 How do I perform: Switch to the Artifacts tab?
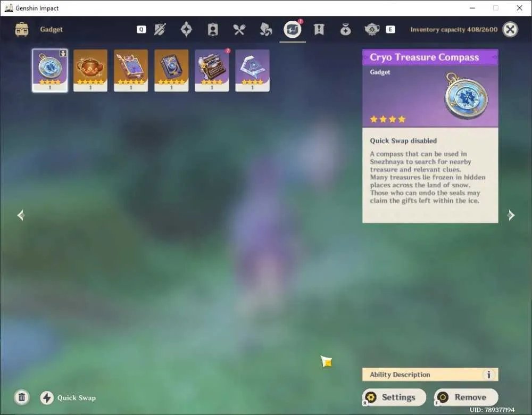tap(186, 29)
